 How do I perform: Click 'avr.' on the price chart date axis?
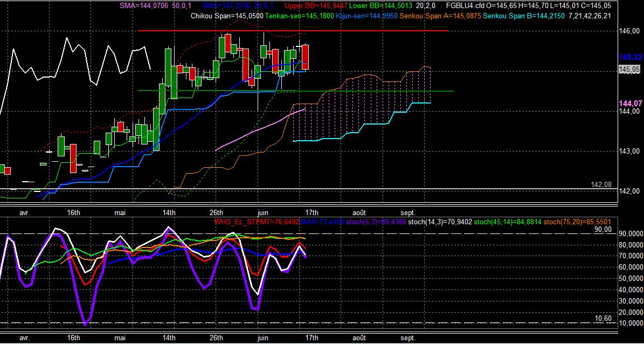[24, 212]
